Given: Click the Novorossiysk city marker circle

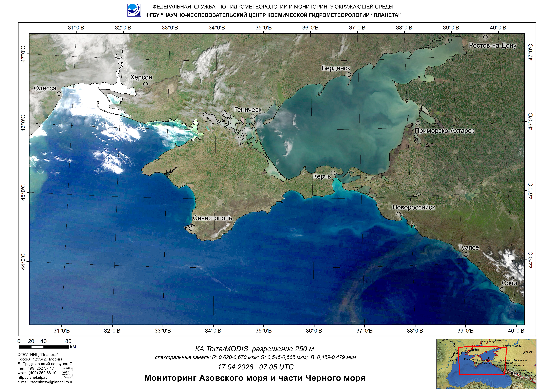Looking at the screenshot, I should point(398,214).
